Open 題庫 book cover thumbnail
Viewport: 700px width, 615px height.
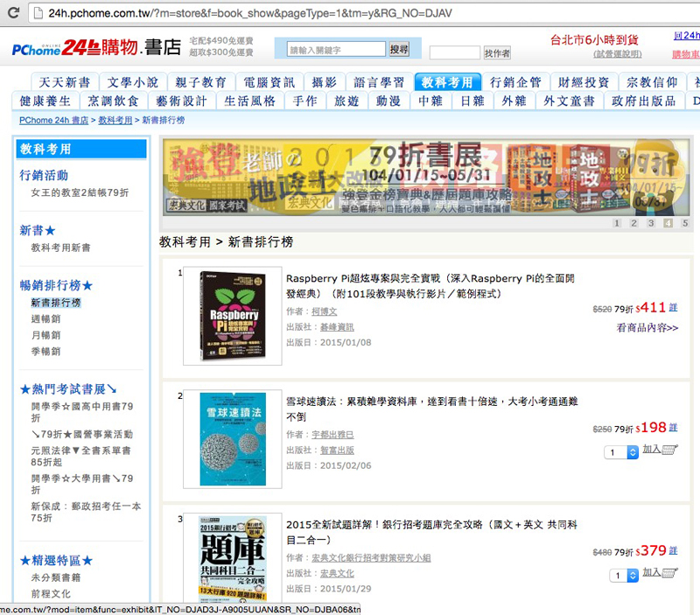pos(233,558)
